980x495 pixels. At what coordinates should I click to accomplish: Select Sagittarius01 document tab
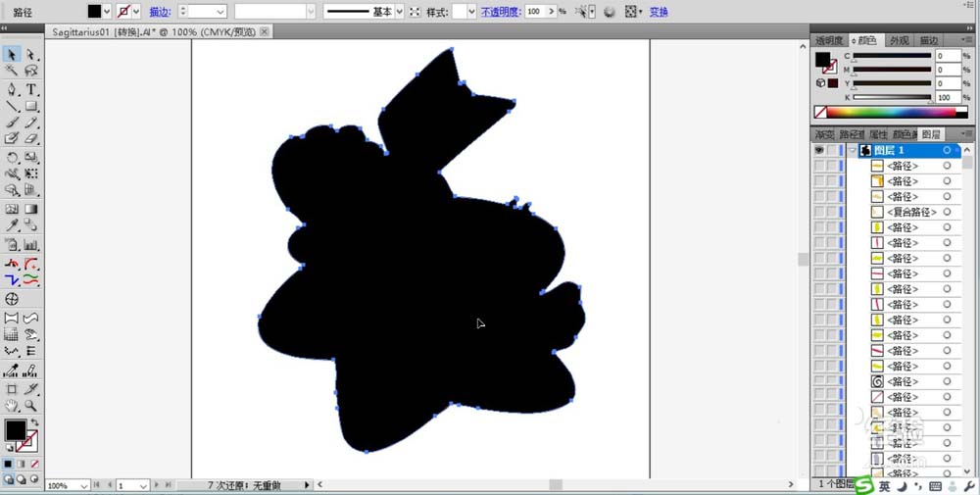tap(154, 31)
